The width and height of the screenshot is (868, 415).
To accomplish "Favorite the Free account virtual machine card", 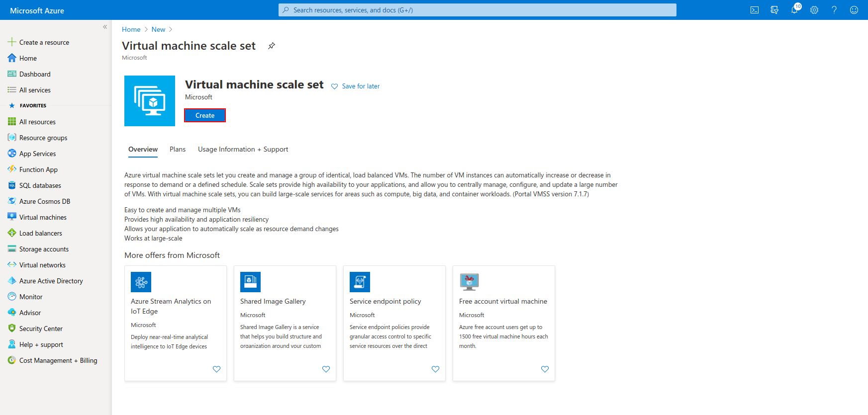I will coord(545,369).
